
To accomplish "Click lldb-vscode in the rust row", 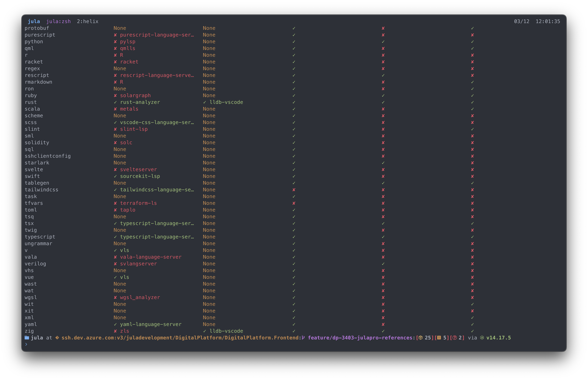I will 226,102.
